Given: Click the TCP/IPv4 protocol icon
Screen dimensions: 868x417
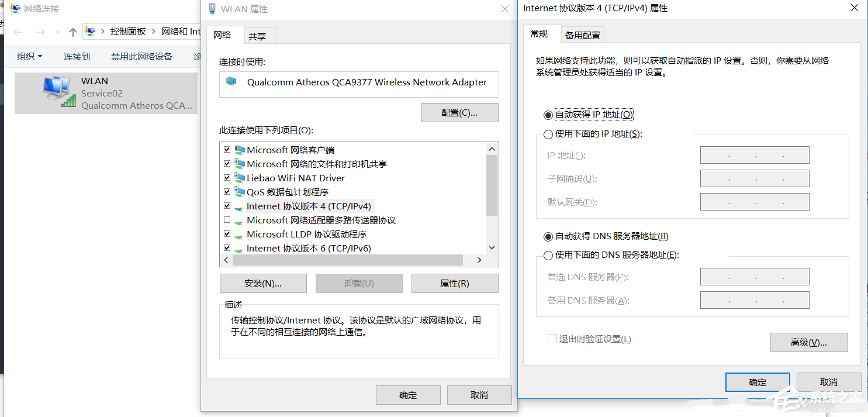Looking at the screenshot, I should point(238,207).
